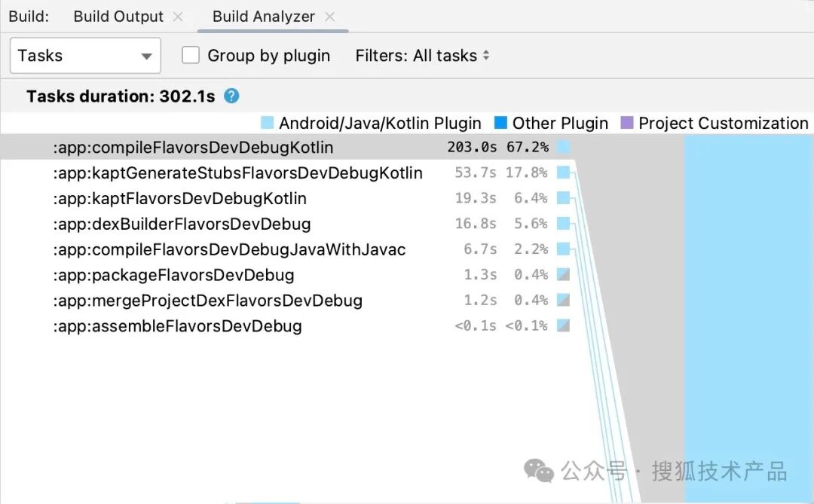Click the Other Plugin legend color swatch
Viewport: 814px width, 504px height.
point(500,123)
